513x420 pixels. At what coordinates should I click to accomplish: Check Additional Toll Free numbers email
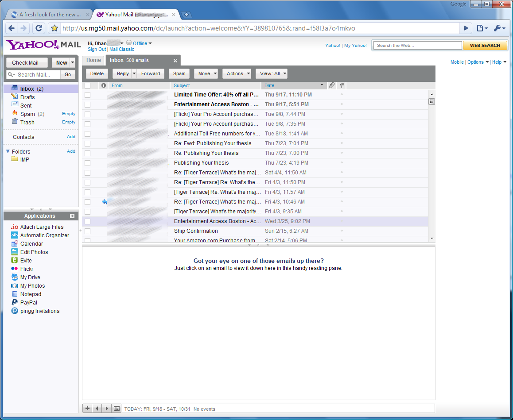87,134
